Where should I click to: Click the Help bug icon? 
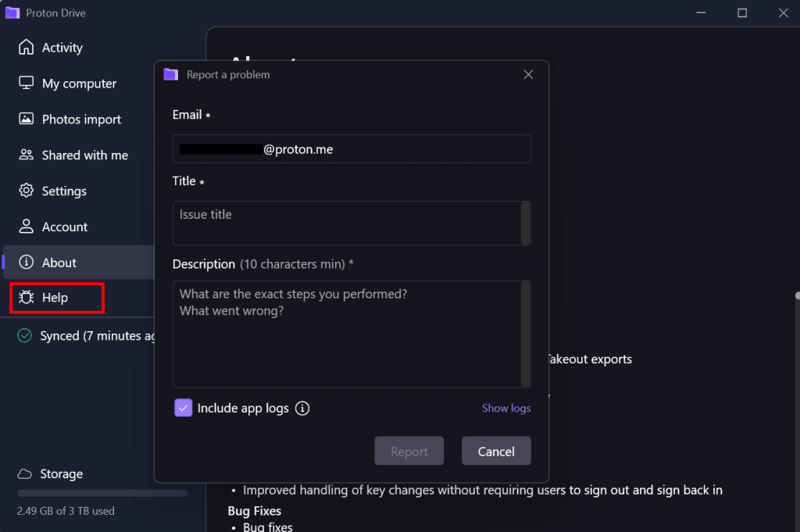(x=26, y=298)
